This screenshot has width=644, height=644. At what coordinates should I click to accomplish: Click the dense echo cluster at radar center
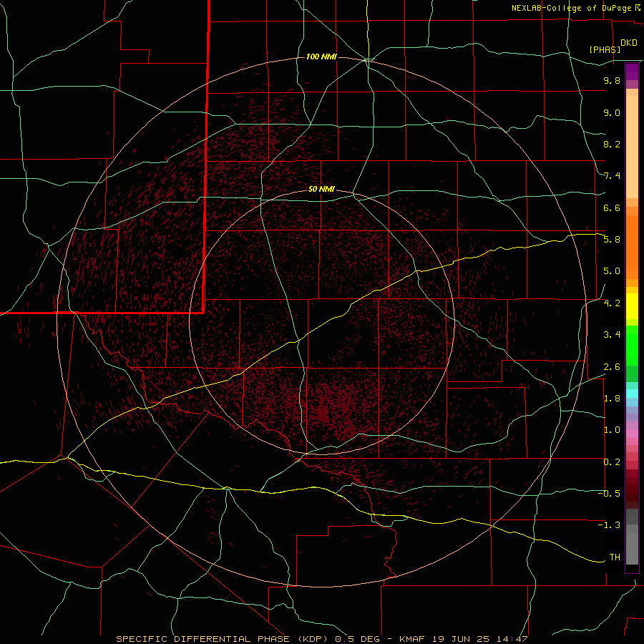coord(323,414)
